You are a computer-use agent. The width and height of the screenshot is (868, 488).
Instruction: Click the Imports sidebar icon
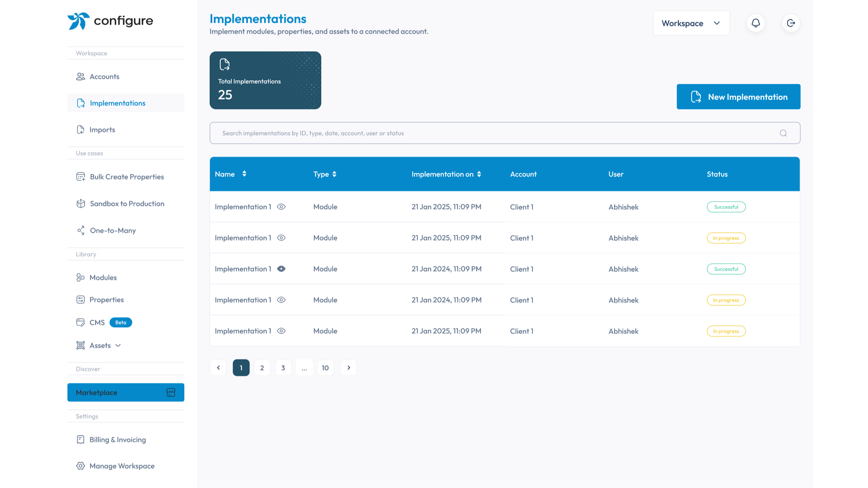(x=80, y=129)
